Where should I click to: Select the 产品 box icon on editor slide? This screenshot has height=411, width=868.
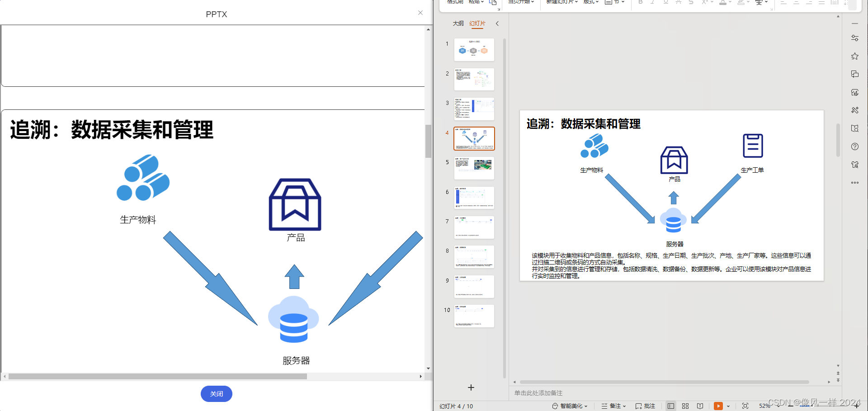point(674,160)
